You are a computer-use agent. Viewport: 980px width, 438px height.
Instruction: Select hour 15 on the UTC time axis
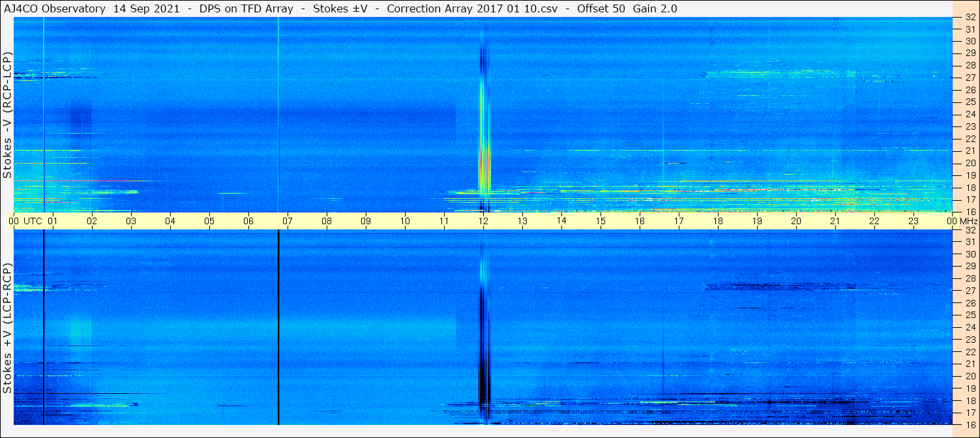[x=601, y=221]
